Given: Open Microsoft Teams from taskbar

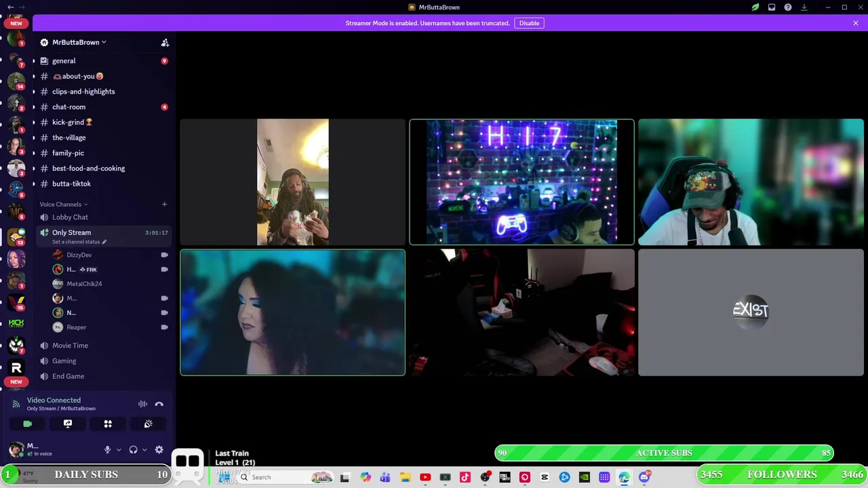Looking at the screenshot, I should pyautogui.click(x=385, y=477).
